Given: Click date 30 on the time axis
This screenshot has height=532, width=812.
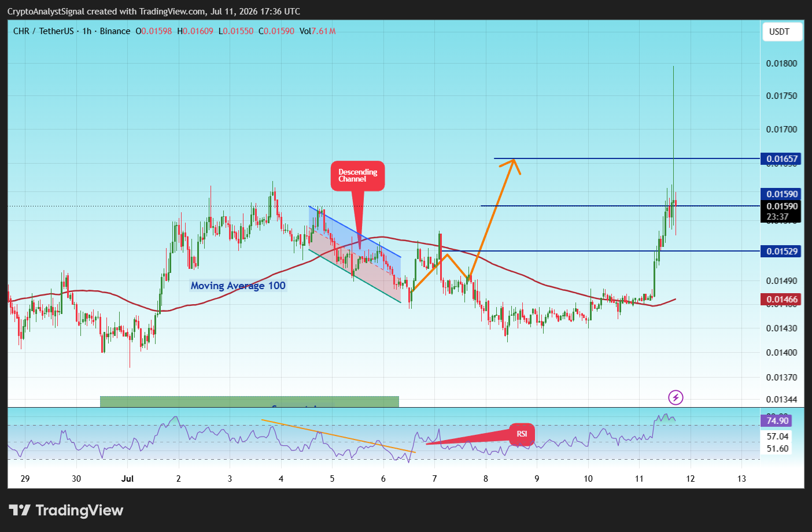Looking at the screenshot, I should [x=76, y=479].
